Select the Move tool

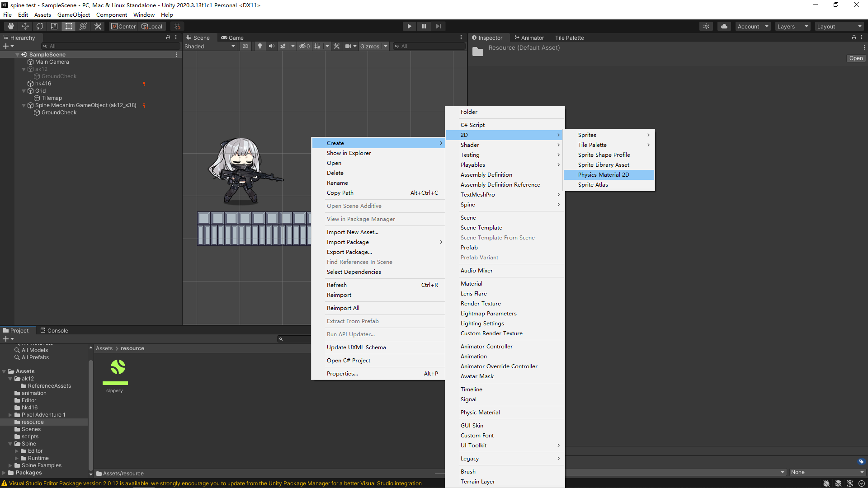25,26
